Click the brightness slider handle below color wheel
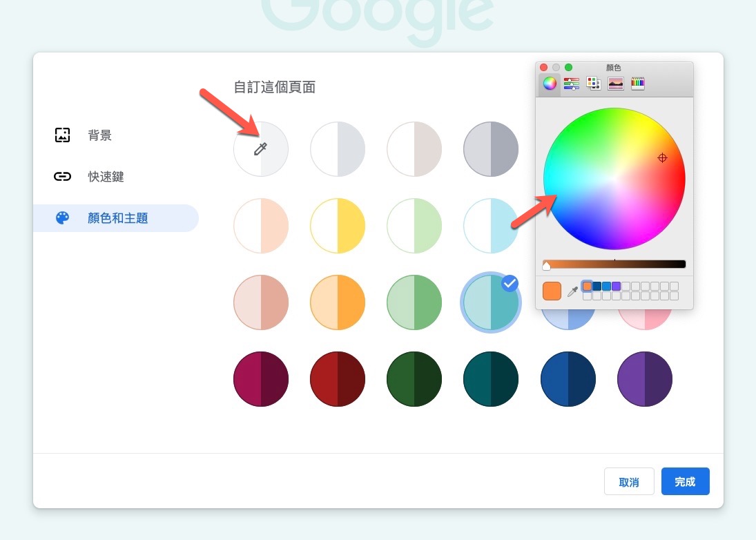This screenshot has width=756, height=540. point(547,266)
